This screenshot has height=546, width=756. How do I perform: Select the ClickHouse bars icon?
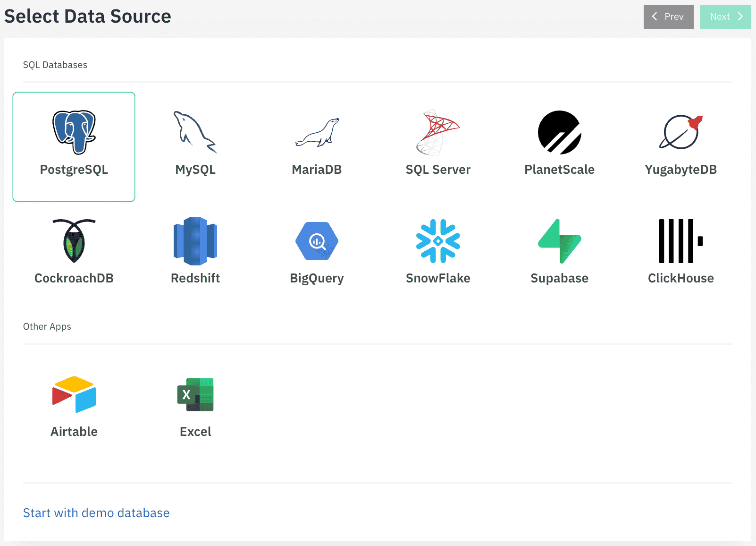(681, 241)
